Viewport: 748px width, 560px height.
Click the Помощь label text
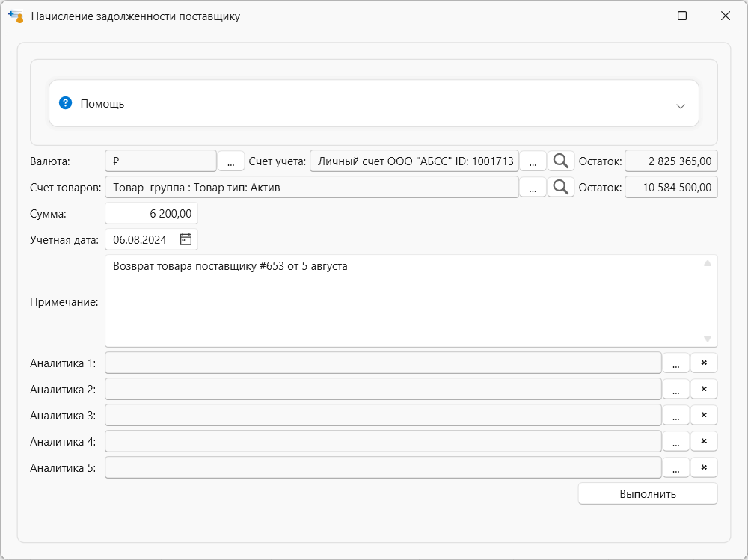(102, 104)
